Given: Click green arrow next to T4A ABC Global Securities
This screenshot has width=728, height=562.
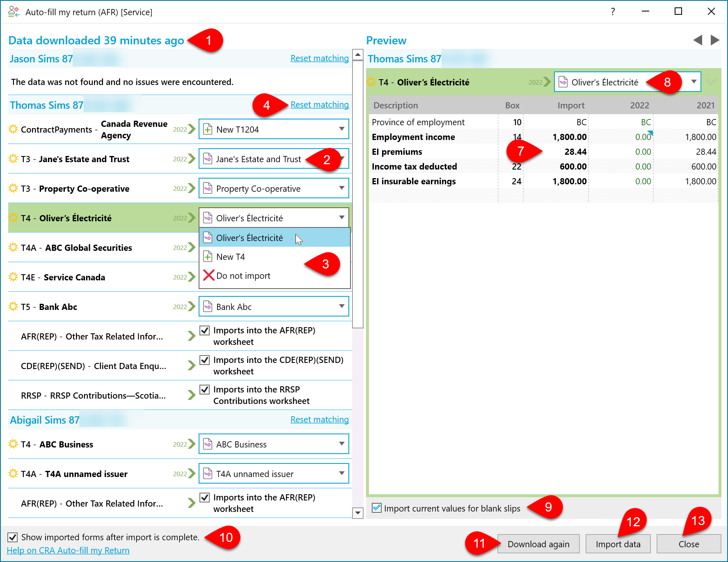Looking at the screenshot, I should [192, 248].
